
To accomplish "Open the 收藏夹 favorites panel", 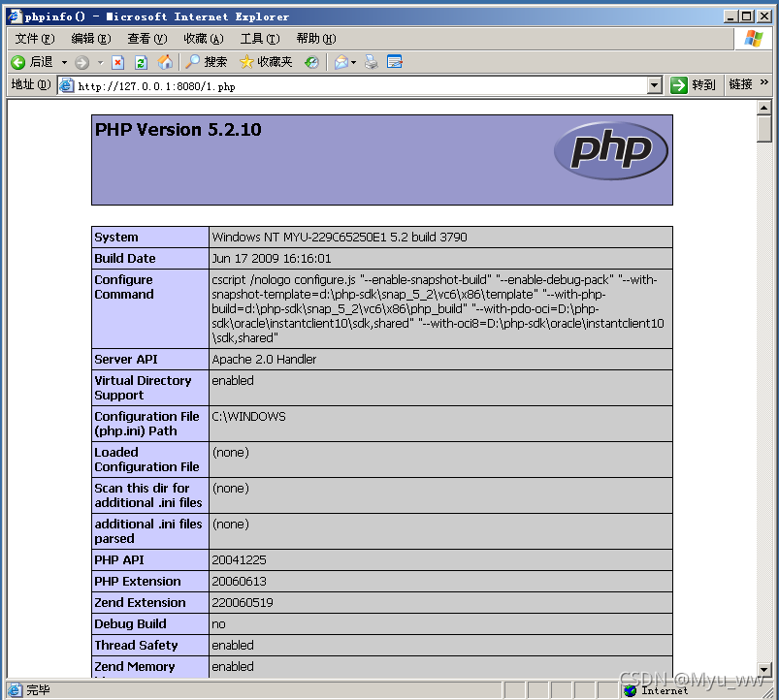I will (266, 62).
